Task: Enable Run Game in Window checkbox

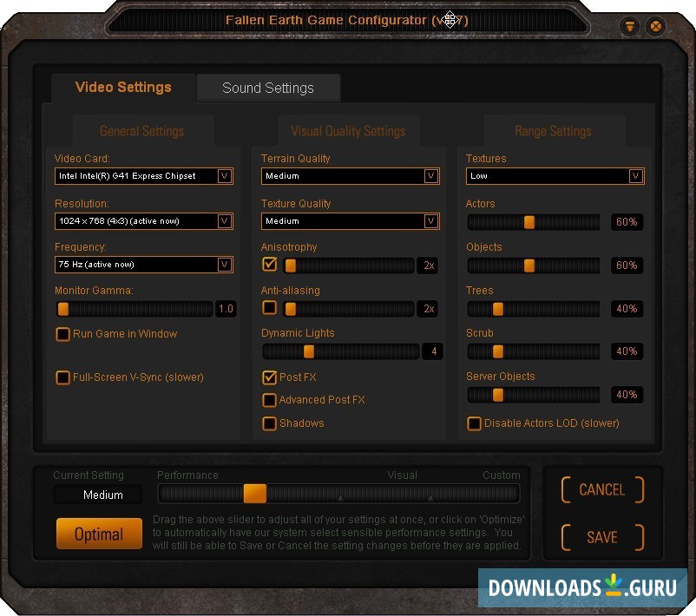Action: click(x=63, y=334)
